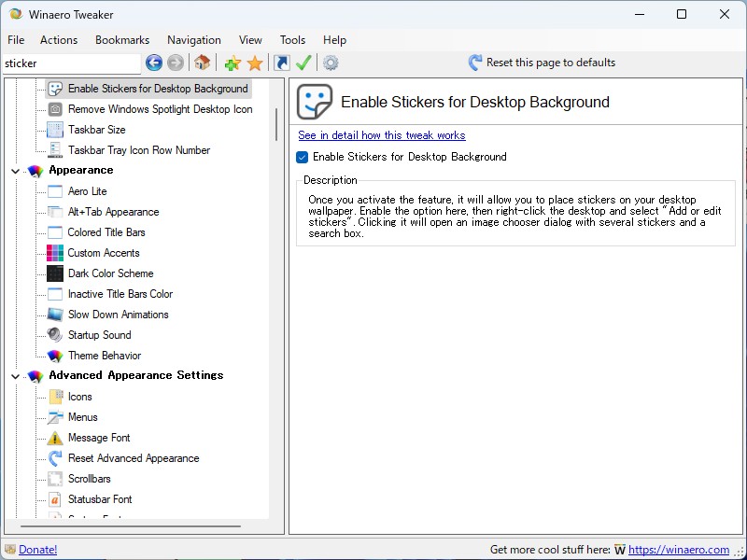Select the Appearance category label

point(81,170)
